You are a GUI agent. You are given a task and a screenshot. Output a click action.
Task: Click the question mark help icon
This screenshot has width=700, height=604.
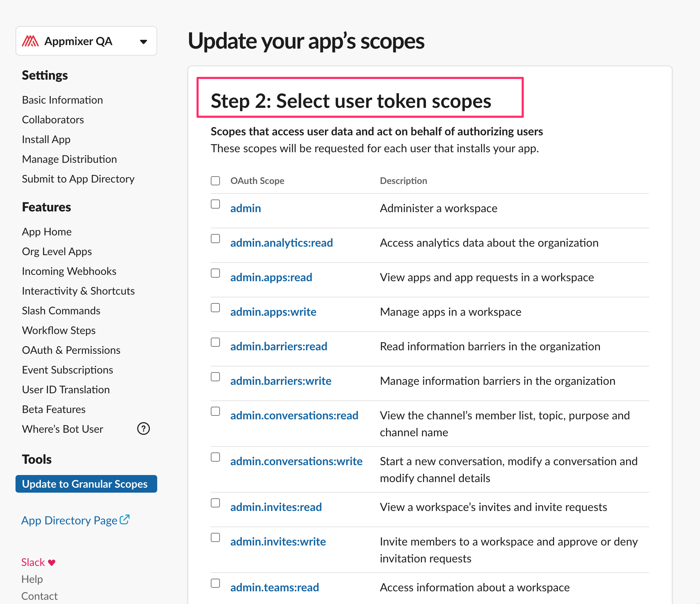tap(143, 429)
